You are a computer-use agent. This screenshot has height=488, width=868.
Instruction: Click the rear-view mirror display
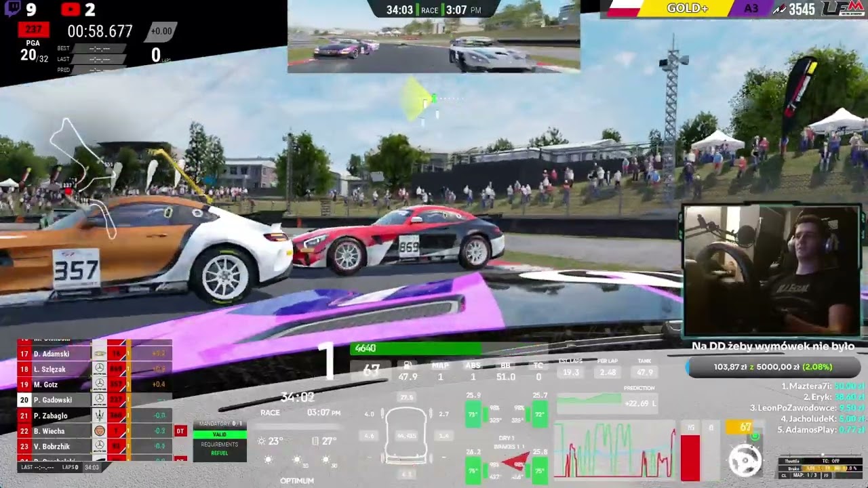click(x=434, y=36)
